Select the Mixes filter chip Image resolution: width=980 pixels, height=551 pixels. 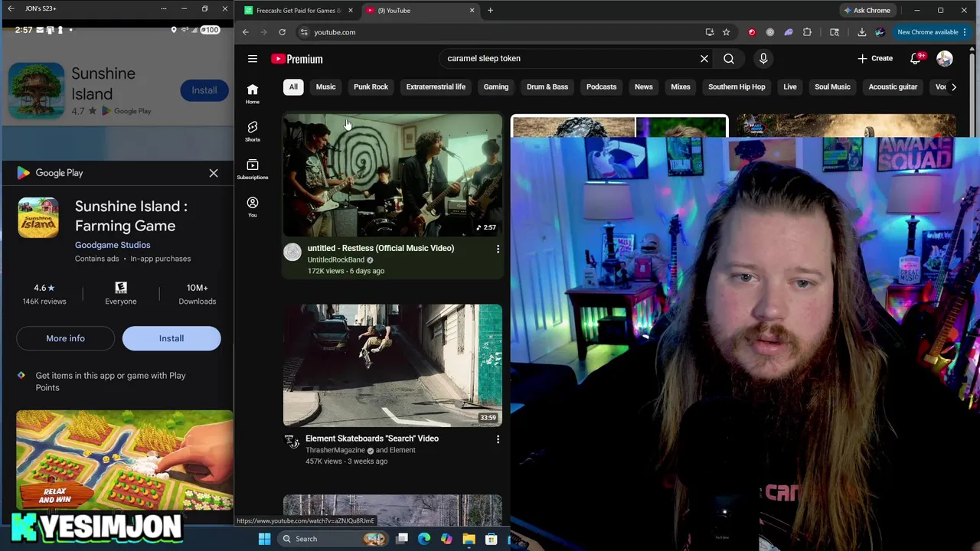[x=681, y=87]
